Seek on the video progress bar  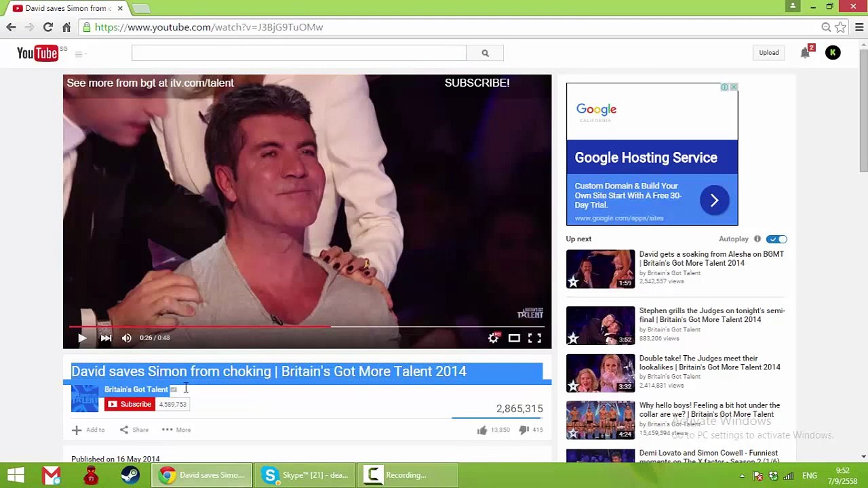tap(307, 327)
